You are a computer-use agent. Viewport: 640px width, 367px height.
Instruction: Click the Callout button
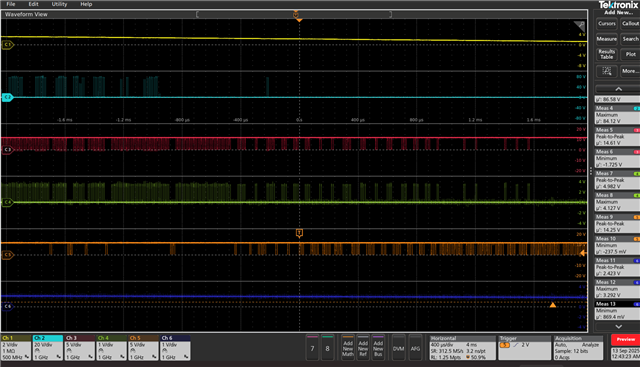pyautogui.click(x=630, y=24)
